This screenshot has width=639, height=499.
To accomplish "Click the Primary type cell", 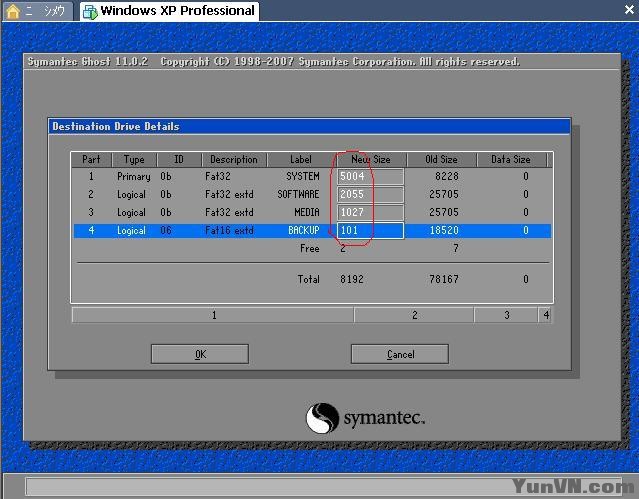I will (134, 177).
